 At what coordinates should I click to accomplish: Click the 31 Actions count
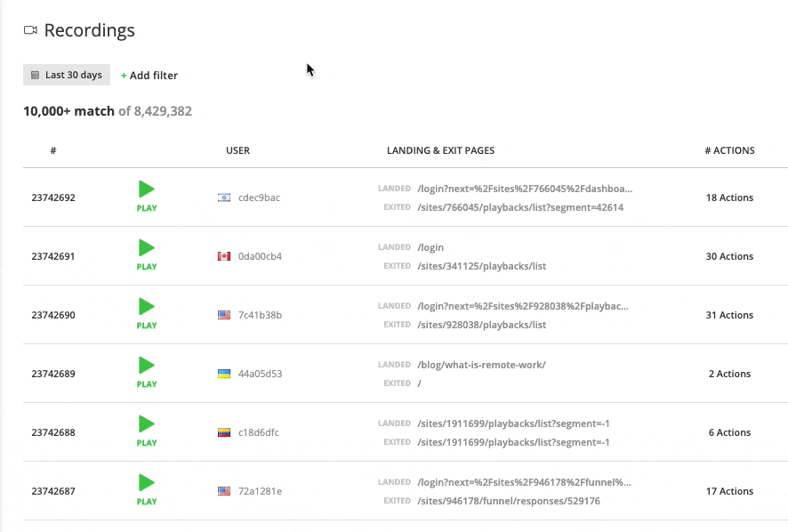[729, 315]
